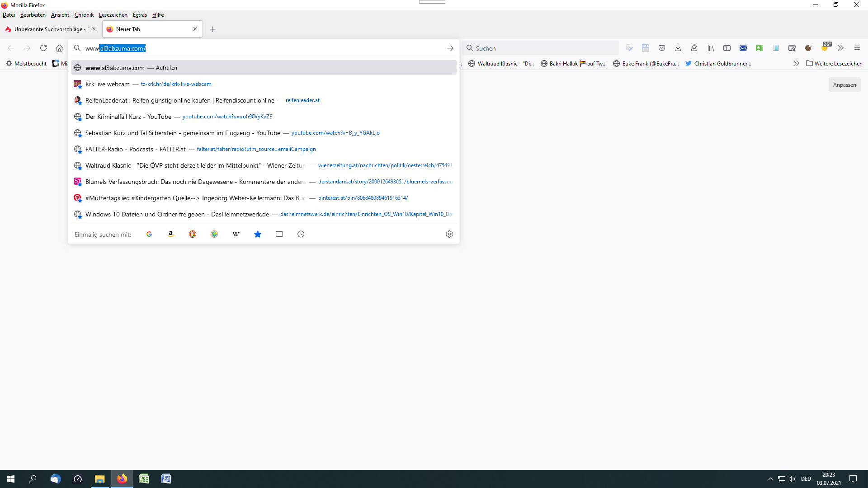
Task: Open search settings gear in dropdown
Action: 449,234
